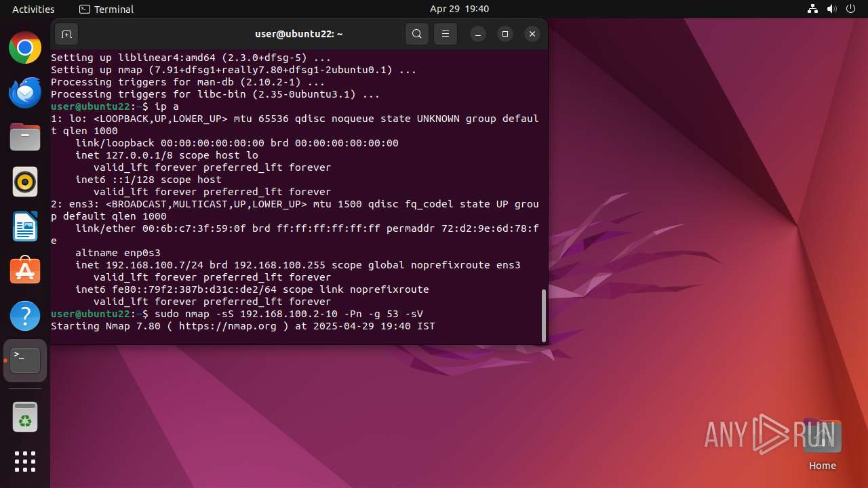This screenshot has height=488, width=868.
Task: Click the nmap command line text
Action: [x=289, y=314]
